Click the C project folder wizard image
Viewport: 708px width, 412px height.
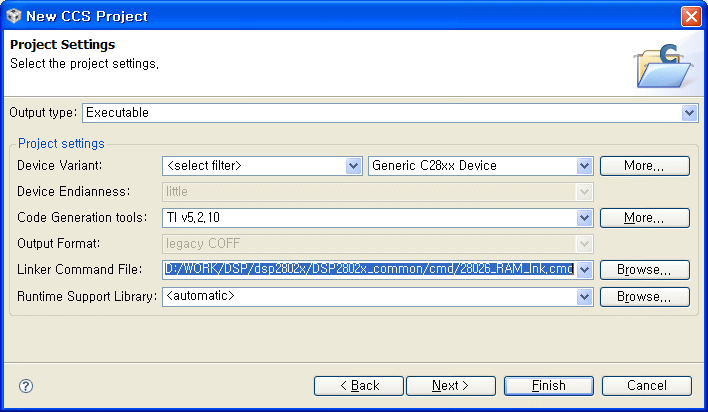click(x=663, y=66)
